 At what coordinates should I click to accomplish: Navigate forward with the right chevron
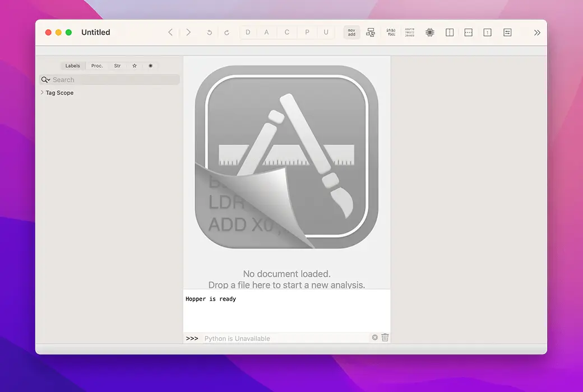tap(188, 32)
